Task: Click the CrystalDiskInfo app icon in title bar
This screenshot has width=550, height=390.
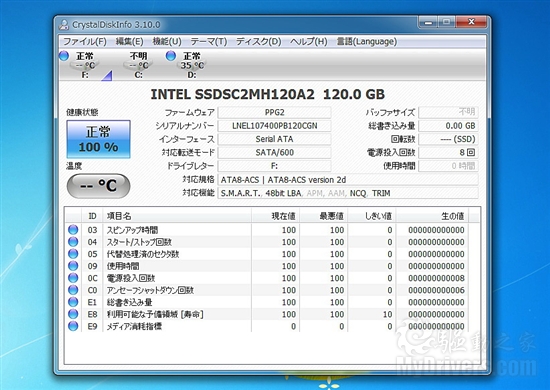Action: [x=64, y=25]
